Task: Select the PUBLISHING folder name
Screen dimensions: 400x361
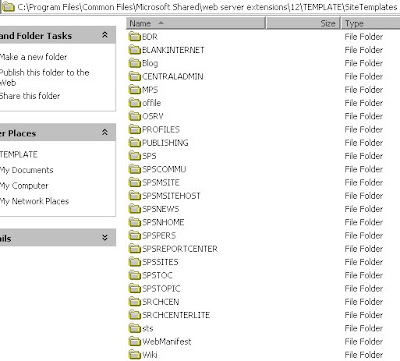Action: pyautogui.click(x=165, y=143)
